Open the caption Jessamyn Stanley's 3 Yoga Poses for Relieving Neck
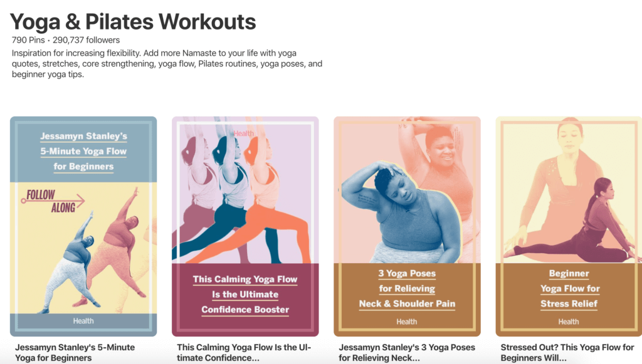The image size is (642, 364). pyautogui.click(x=407, y=353)
